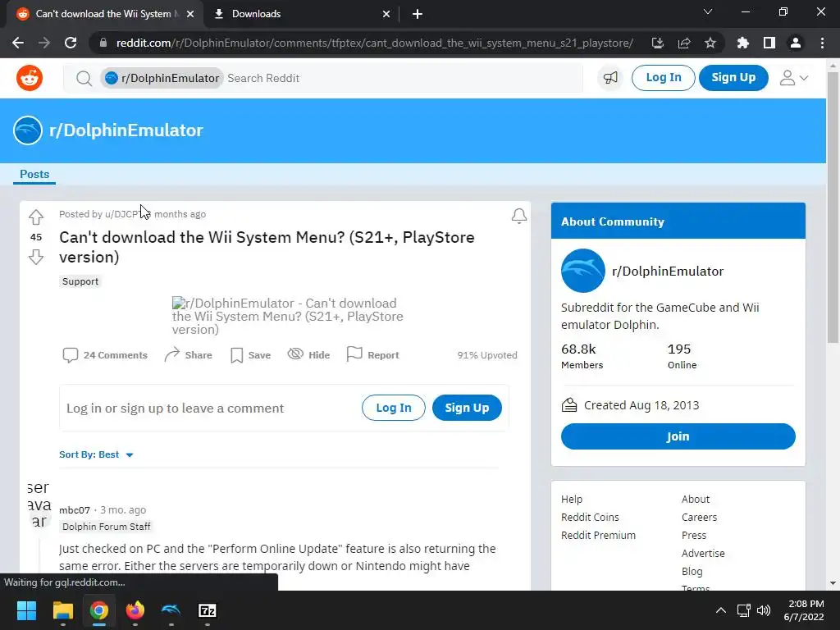Open Windows Start menu
840x630 pixels.
(x=26, y=610)
